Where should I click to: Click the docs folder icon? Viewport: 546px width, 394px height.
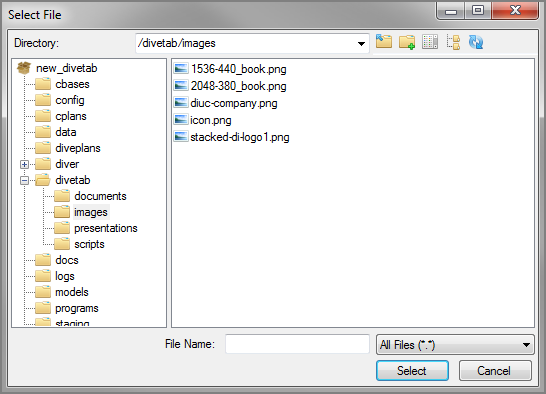pos(43,260)
